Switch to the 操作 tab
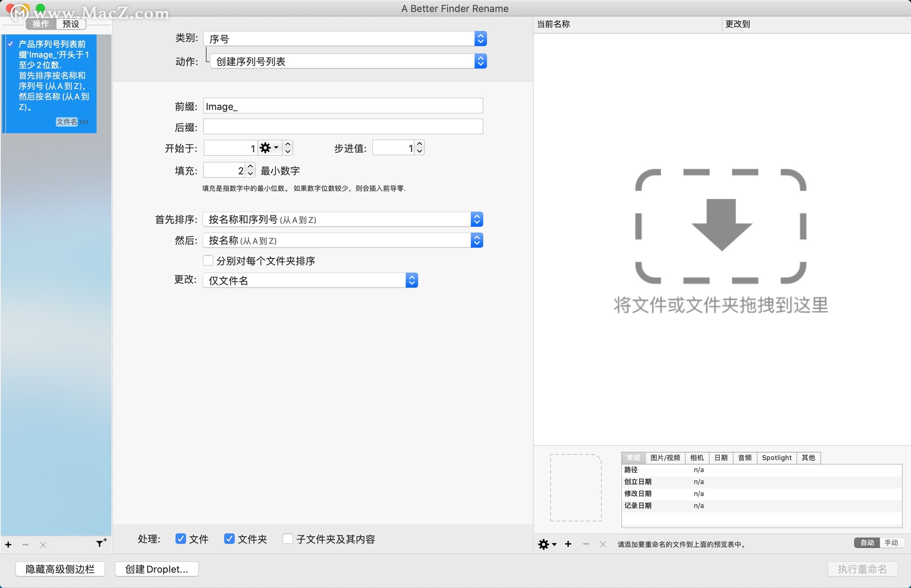 41,24
